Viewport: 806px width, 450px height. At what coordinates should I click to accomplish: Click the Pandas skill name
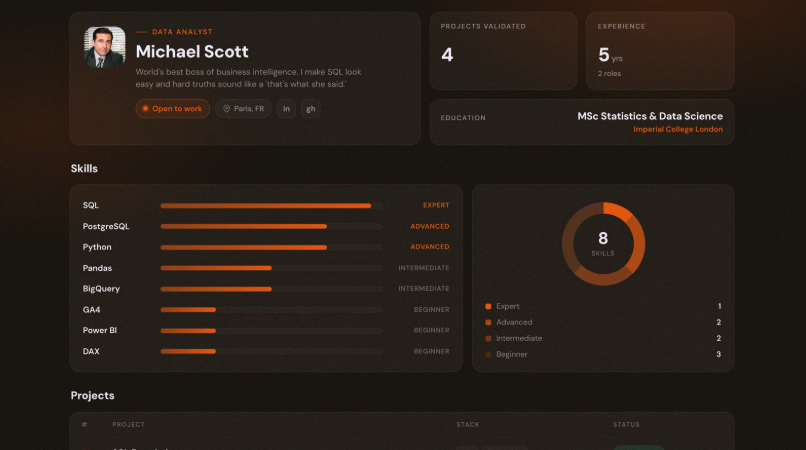(x=97, y=268)
